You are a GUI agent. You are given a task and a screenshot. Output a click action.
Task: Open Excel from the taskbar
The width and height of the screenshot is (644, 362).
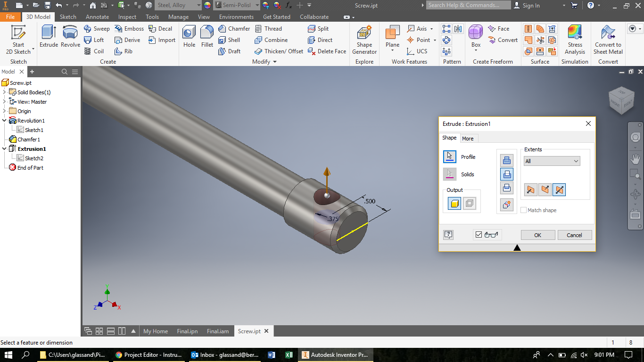pyautogui.click(x=289, y=354)
